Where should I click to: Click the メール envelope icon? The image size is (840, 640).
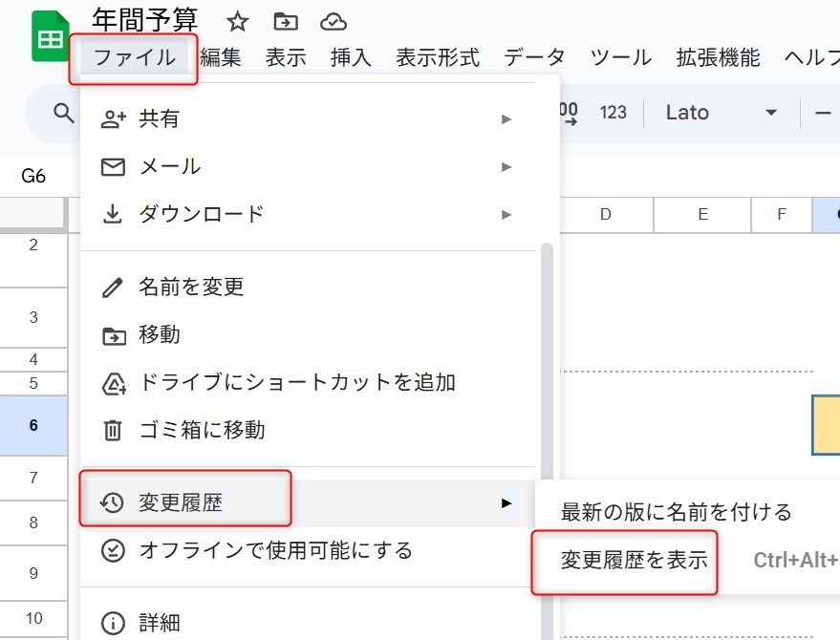tap(113, 167)
